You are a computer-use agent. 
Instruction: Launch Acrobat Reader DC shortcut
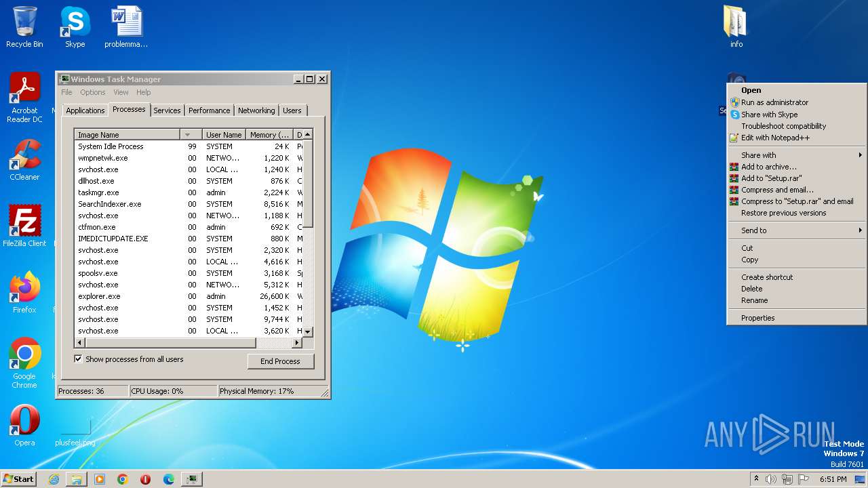pos(24,98)
